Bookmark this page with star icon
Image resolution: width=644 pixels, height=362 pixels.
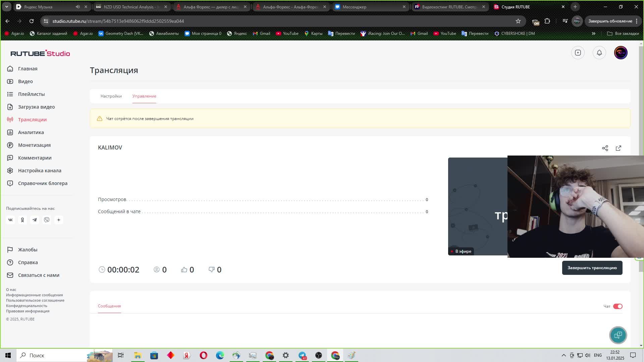[518, 21]
